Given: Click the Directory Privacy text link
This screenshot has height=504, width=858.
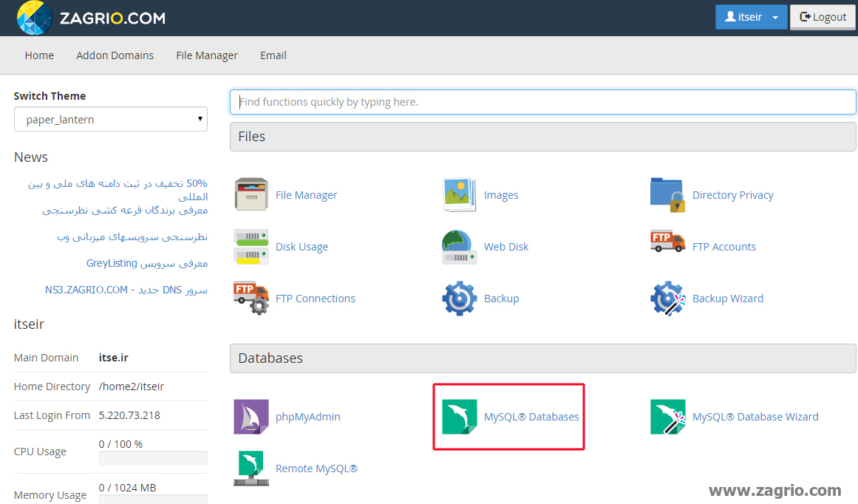Looking at the screenshot, I should (732, 195).
